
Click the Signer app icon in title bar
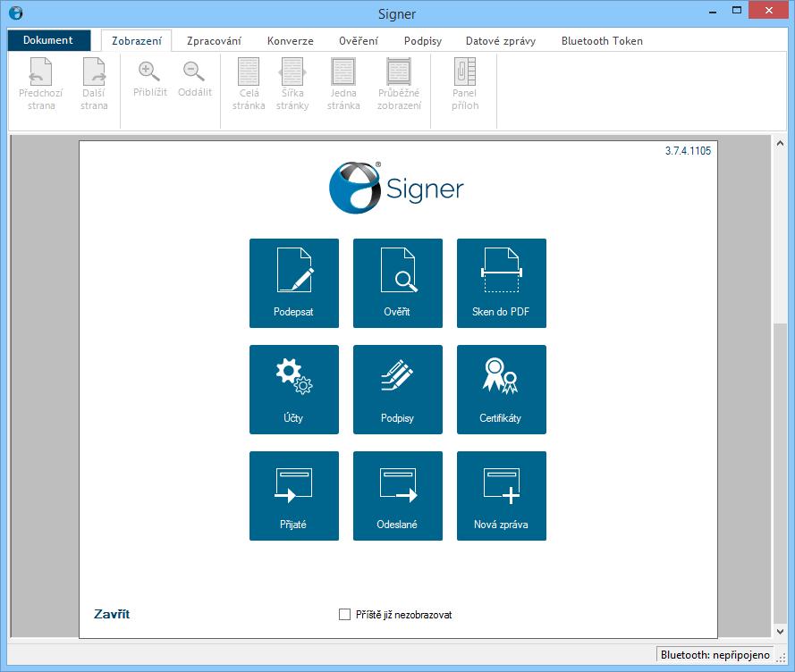[x=16, y=13]
